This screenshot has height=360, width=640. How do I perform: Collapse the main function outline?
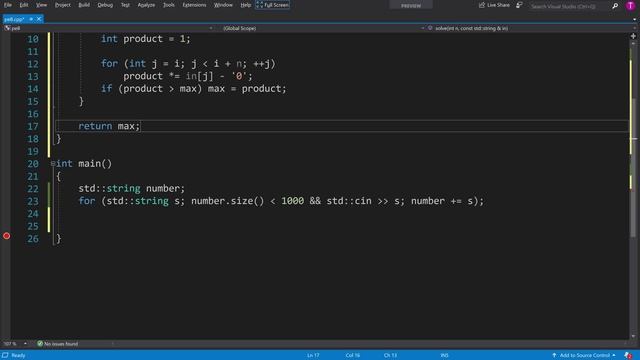[x=53, y=164]
